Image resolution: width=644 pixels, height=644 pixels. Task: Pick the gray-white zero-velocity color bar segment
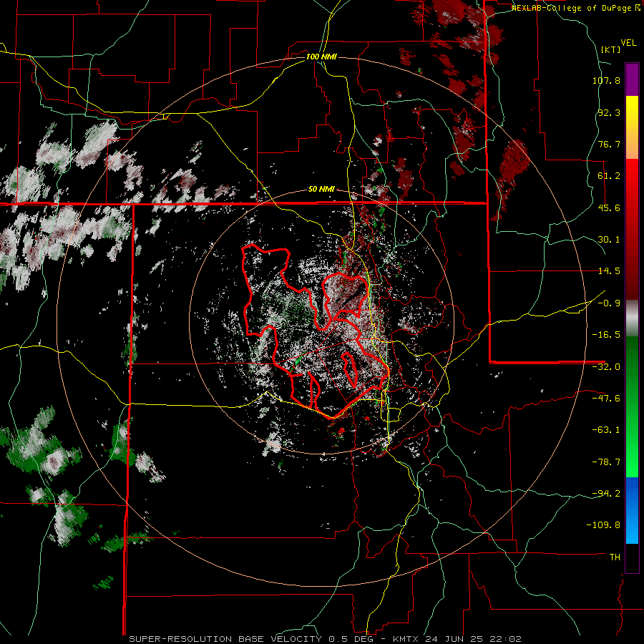click(x=632, y=318)
